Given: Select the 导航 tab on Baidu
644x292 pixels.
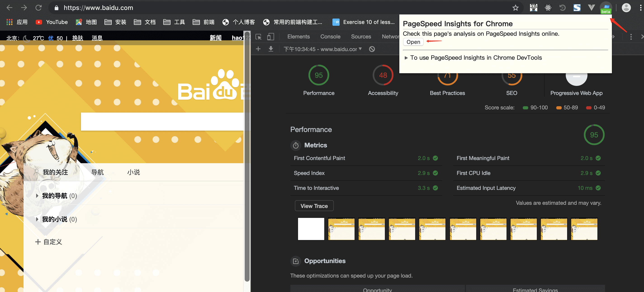Looking at the screenshot, I should (x=97, y=172).
